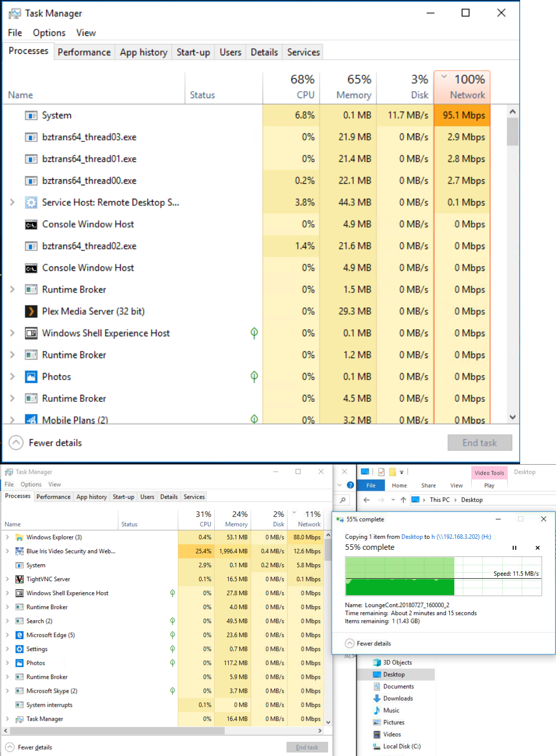Click leaf status icon beside Microsoft Edge (5)
This screenshot has height=756, width=556.
click(172, 635)
